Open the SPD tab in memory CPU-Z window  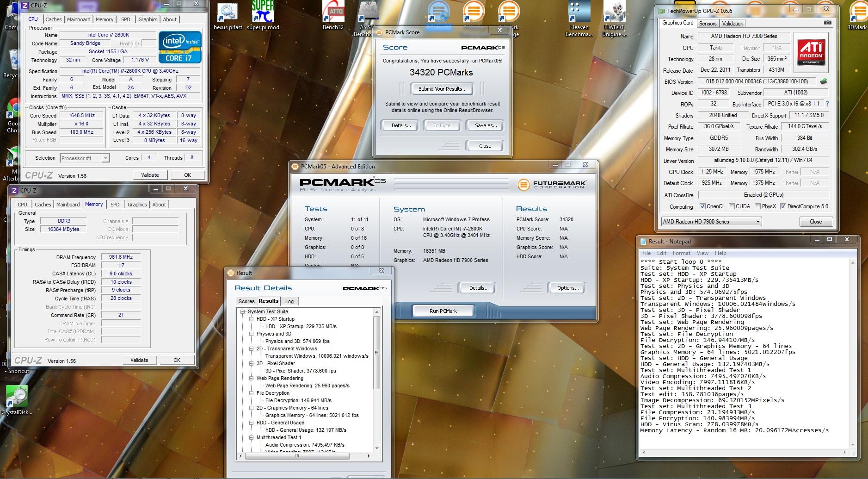pyautogui.click(x=115, y=205)
